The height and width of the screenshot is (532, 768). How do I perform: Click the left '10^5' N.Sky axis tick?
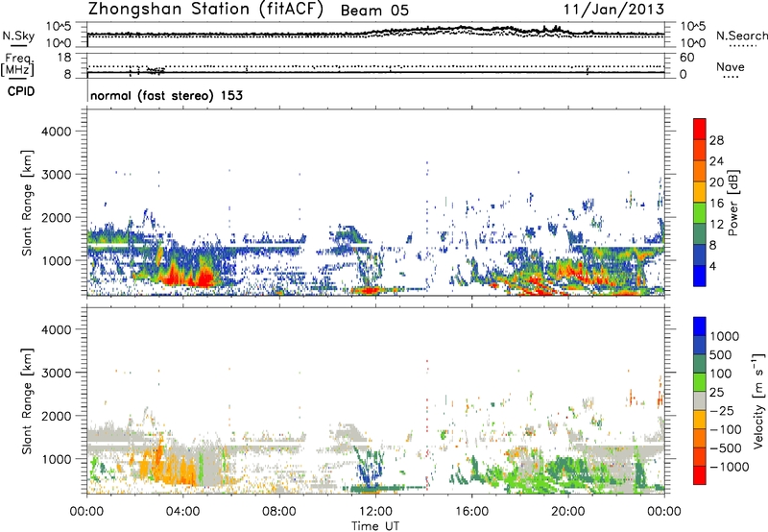click(x=58, y=26)
